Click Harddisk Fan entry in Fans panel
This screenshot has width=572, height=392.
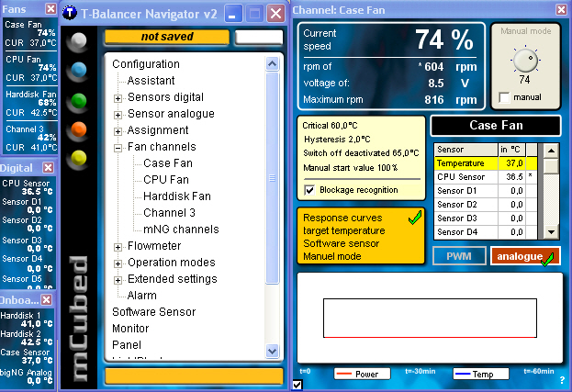(30, 104)
